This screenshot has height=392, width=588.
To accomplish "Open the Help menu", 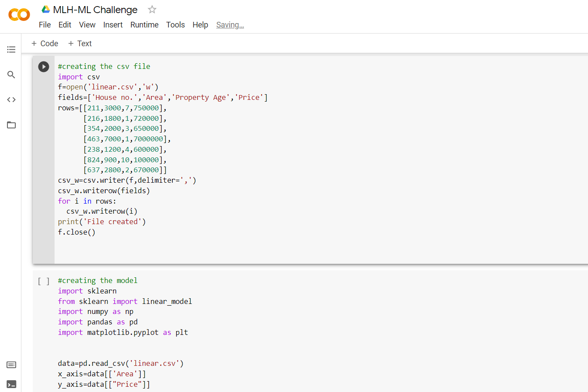I will 200,25.
